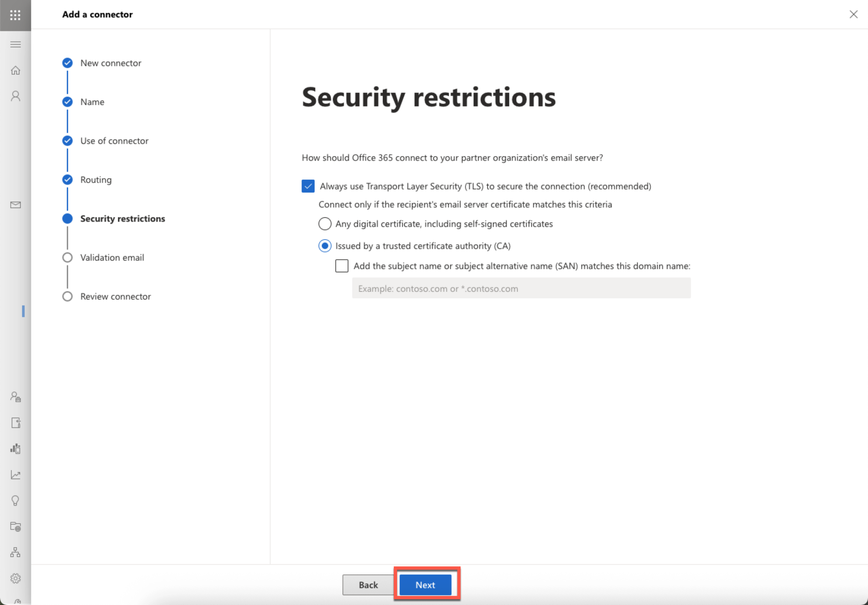Close the Add a connector dialog
This screenshot has width=868, height=605.
point(853,14)
